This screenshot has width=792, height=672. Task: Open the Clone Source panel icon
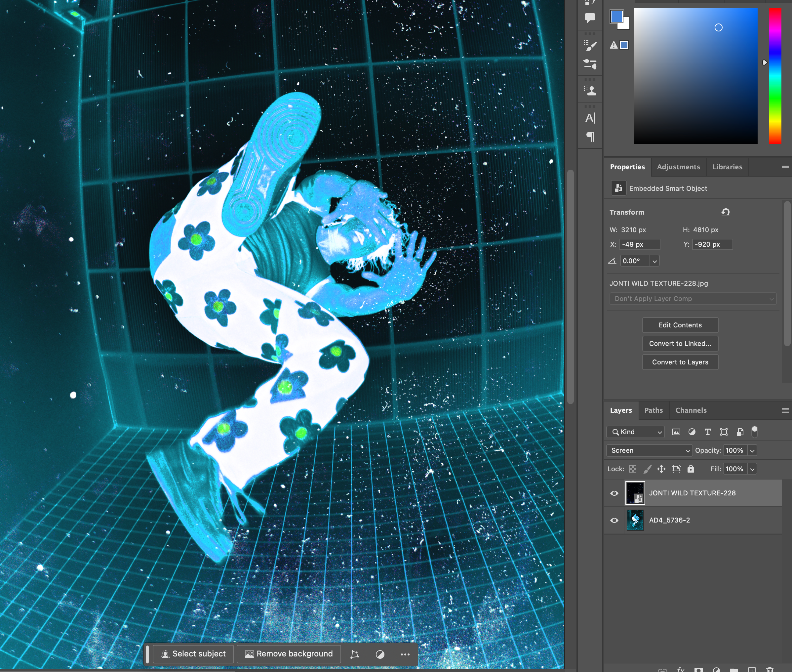(x=590, y=91)
